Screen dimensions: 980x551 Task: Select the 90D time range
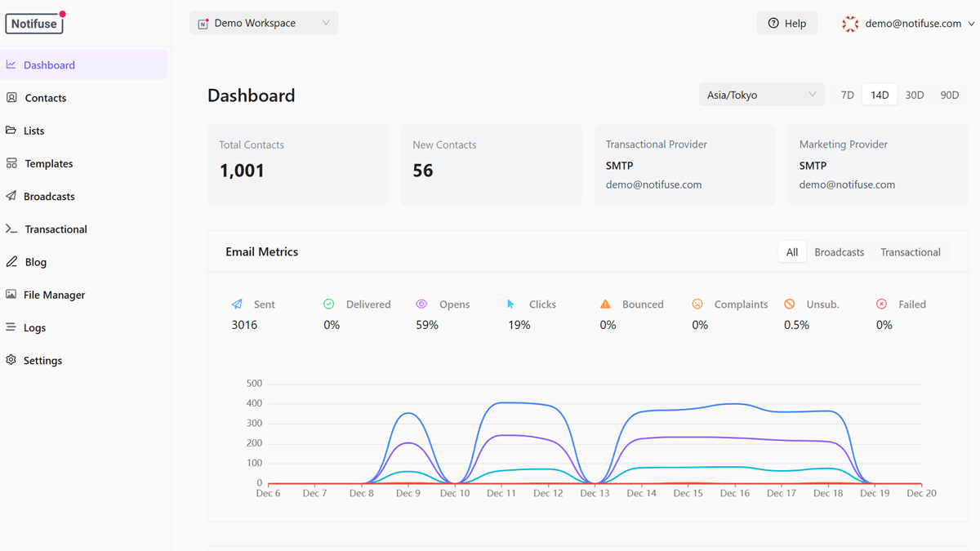pyautogui.click(x=949, y=95)
